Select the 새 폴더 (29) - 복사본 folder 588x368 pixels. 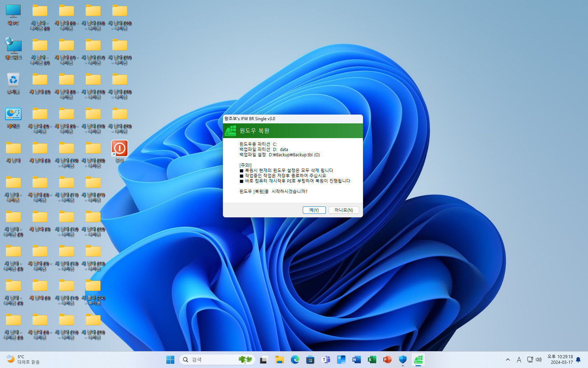(120, 121)
